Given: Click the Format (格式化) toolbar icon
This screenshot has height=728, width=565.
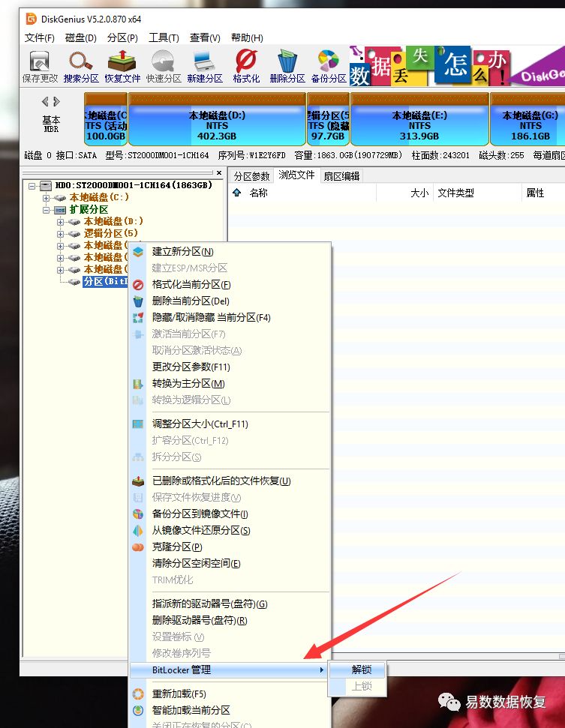Looking at the screenshot, I should (246, 67).
